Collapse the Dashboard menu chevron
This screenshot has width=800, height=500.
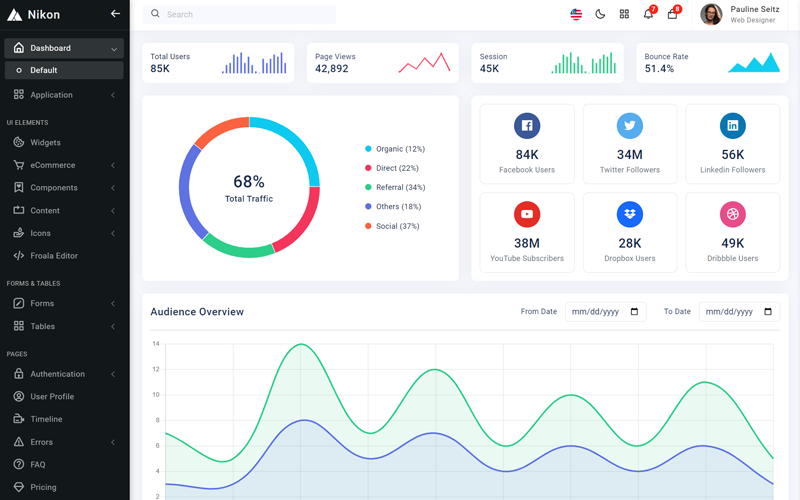[x=114, y=48]
